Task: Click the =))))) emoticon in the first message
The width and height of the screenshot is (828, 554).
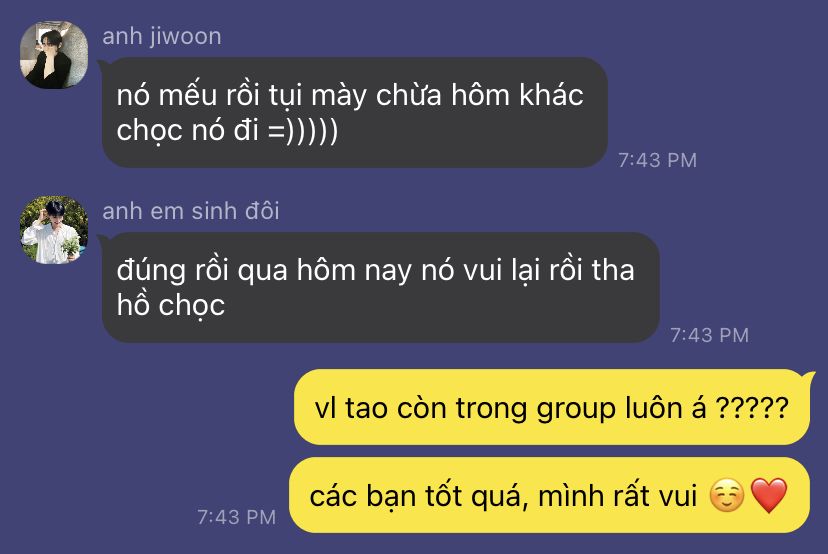Action: coord(303,130)
